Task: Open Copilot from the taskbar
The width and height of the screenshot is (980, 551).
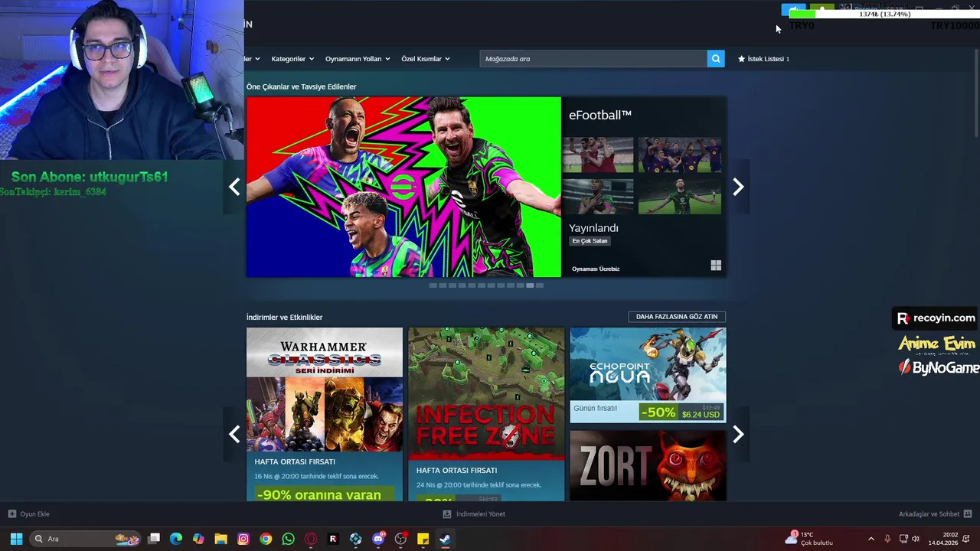Action: point(198,539)
